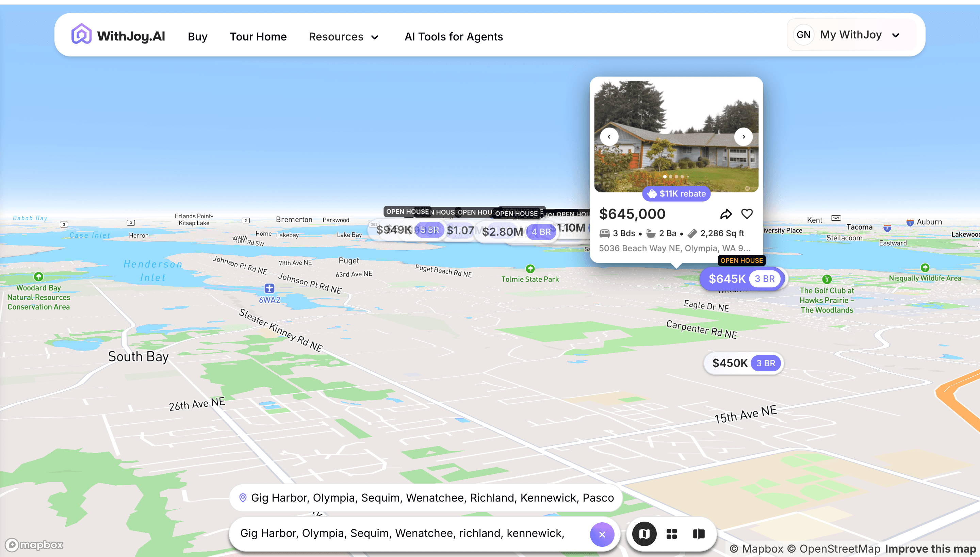Open AI Tools for Agents

pos(454,37)
